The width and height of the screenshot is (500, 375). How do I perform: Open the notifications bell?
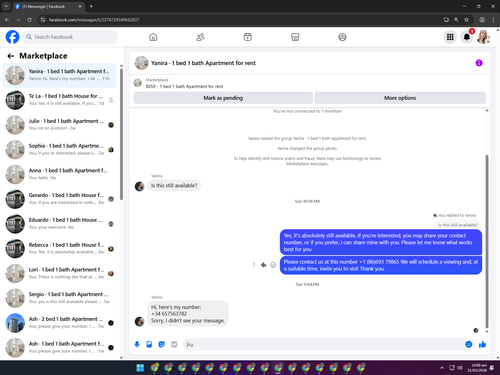coord(467,37)
